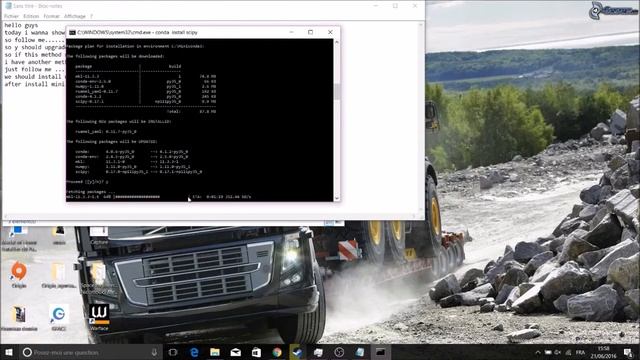The width and height of the screenshot is (640, 360).
Task: Open the Fichier menu in Notepad
Action: pyautogui.click(x=11, y=16)
